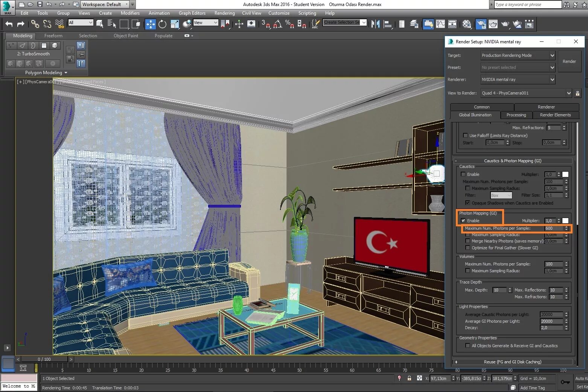This screenshot has width=588, height=392.
Task: Open the Graph Editors menu
Action: point(192,13)
